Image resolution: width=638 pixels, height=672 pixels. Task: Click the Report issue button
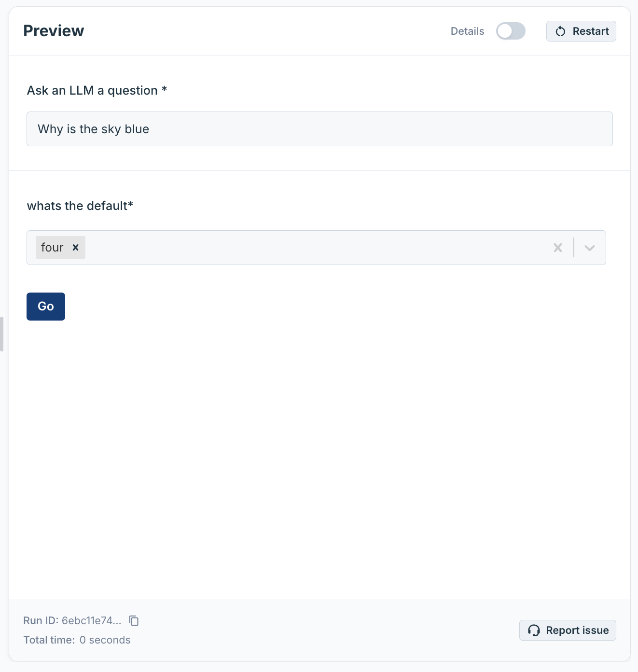click(x=568, y=630)
